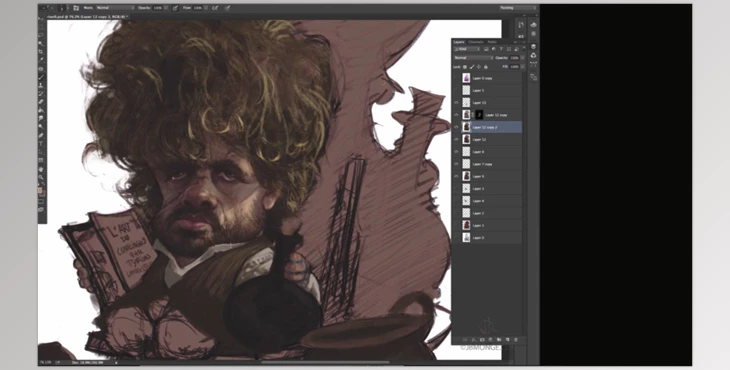Select the Paint Bucket tool
Screen dimensions: 730x370
[x=41, y=110]
